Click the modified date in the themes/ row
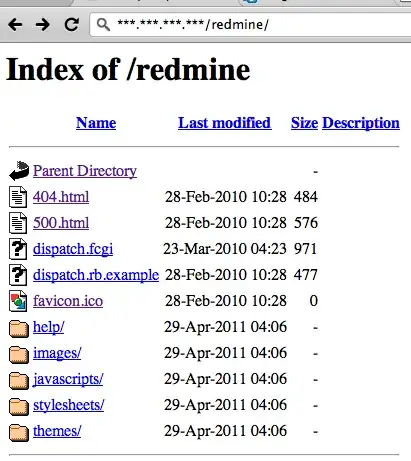 225,431
